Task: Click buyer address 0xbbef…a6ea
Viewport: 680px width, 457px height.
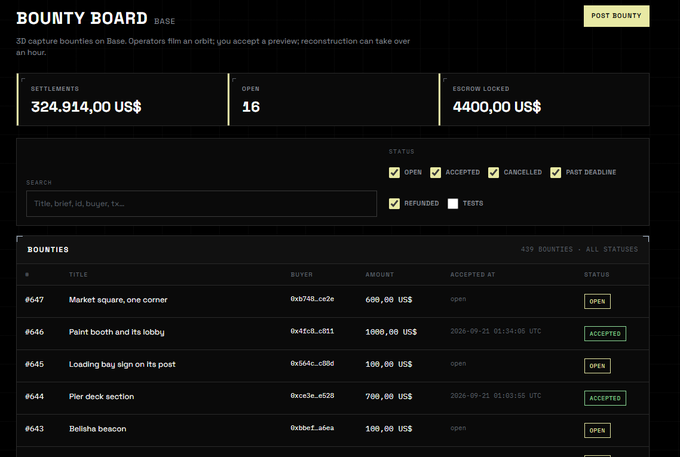Action: [x=312, y=428]
